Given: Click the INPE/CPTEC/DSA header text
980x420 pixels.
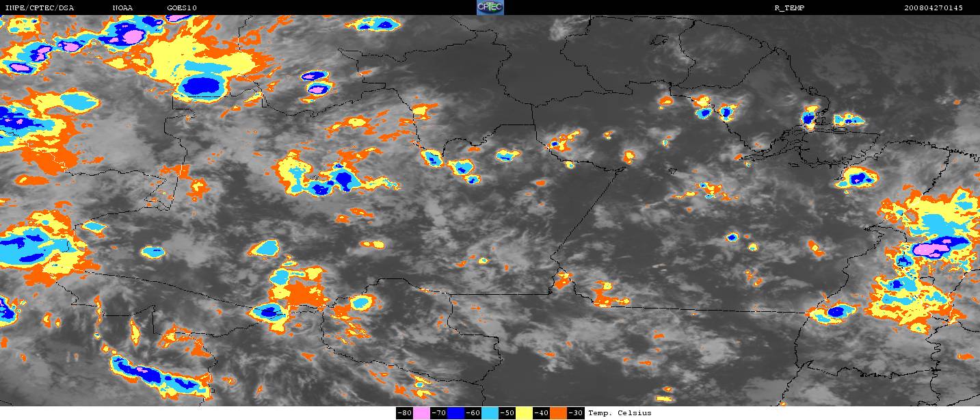Looking at the screenshot, I should [x=38, y=8].
